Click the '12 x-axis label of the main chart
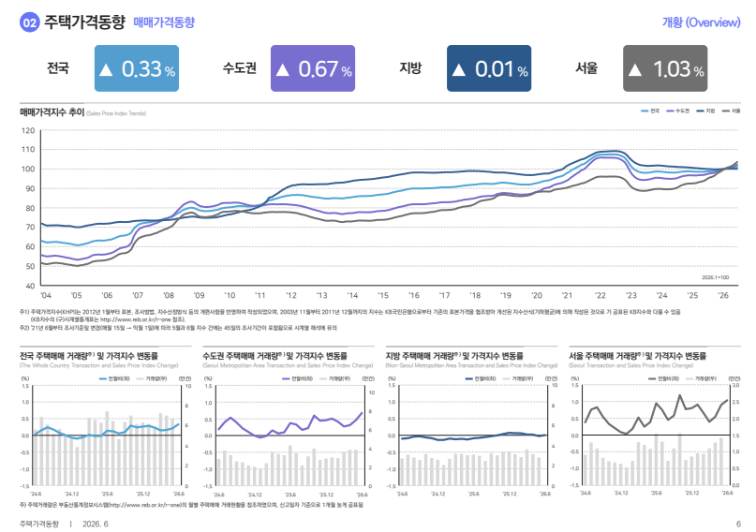The width and height of the screenshot is (756, 532). click(x=290, y=295)
